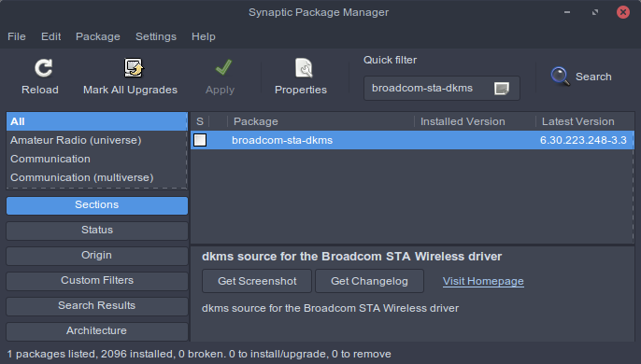
Task: Click the green Apply checkmark icon
Action: click(x=223, y=68)
